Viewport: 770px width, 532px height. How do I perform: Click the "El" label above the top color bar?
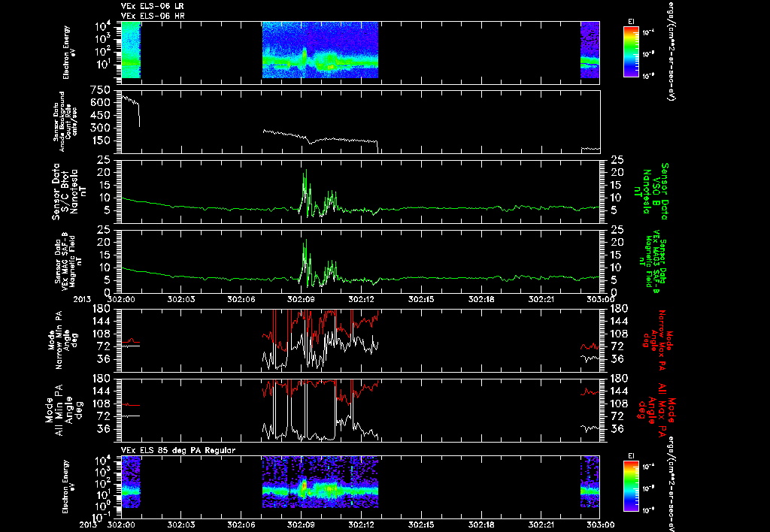tap(631, 22)
